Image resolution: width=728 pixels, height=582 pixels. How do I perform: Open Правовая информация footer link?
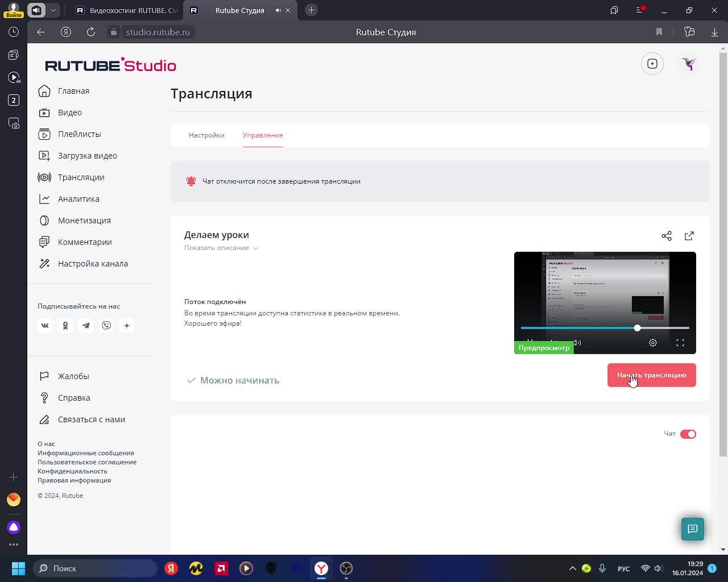pyautogui.click(x=75, y=480)
